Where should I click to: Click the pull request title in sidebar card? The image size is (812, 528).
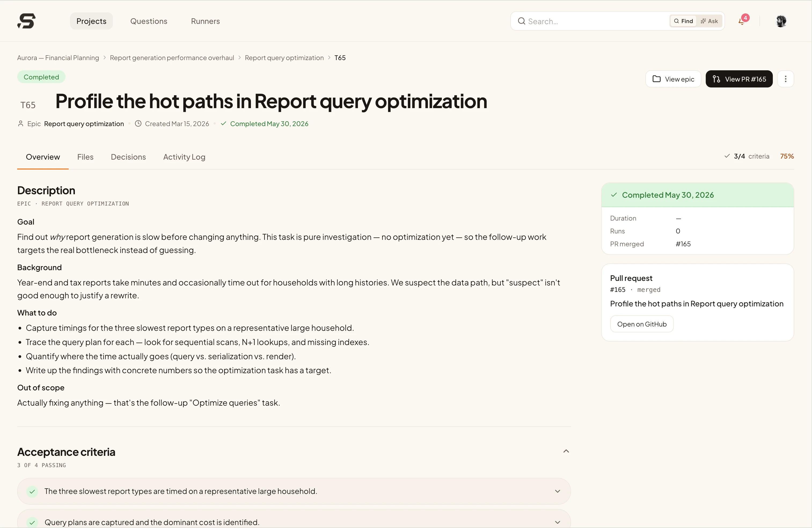coord(697,303)
